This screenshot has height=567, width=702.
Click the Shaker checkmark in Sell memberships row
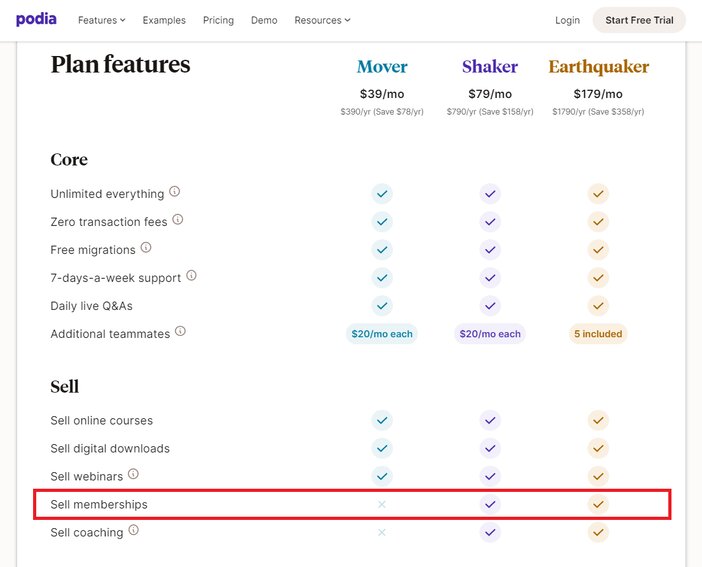[490, 504]
